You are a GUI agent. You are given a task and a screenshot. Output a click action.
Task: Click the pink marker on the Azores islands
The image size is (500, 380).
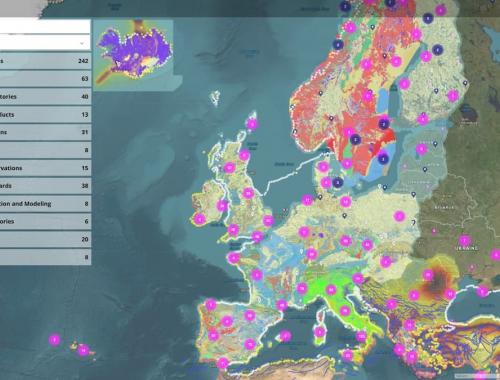83,350
